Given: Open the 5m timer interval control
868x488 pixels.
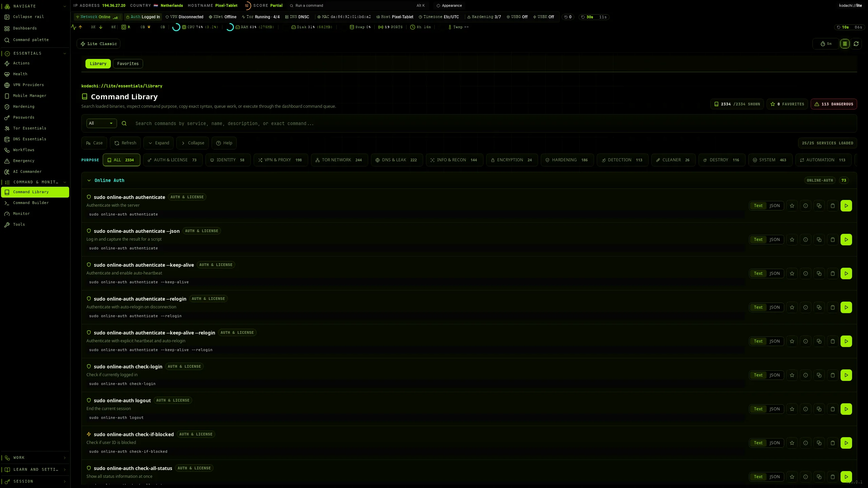Looking at the screenshot, I should [x=826, y=44].
